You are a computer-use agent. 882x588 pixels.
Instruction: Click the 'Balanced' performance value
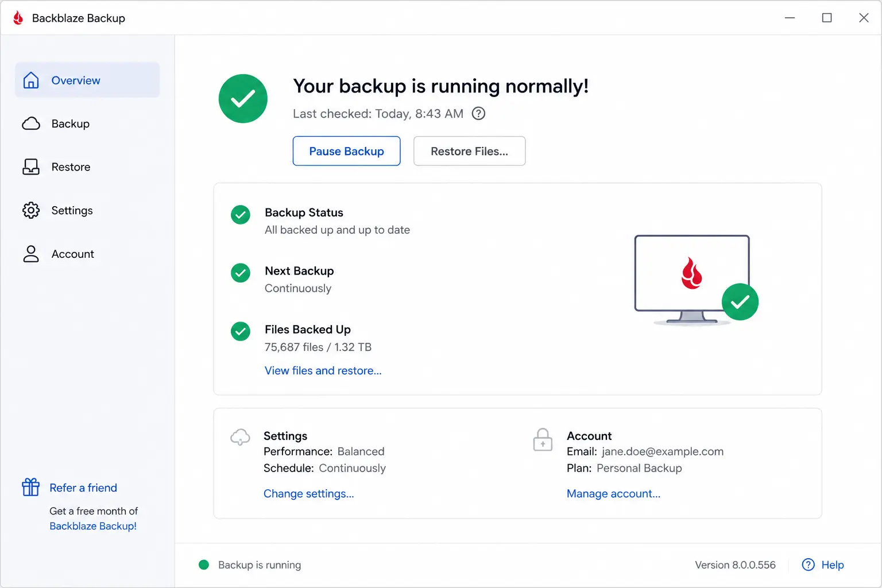coord(361,451)
